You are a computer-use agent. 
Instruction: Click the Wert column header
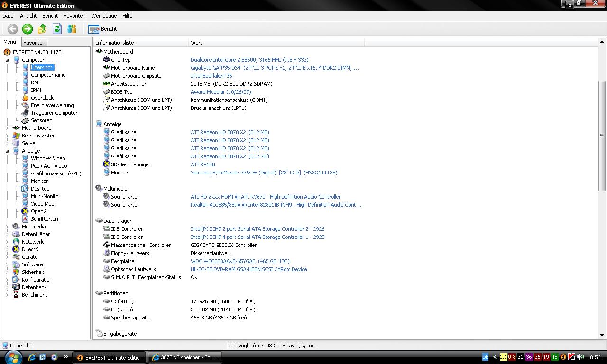pos(276,43)
